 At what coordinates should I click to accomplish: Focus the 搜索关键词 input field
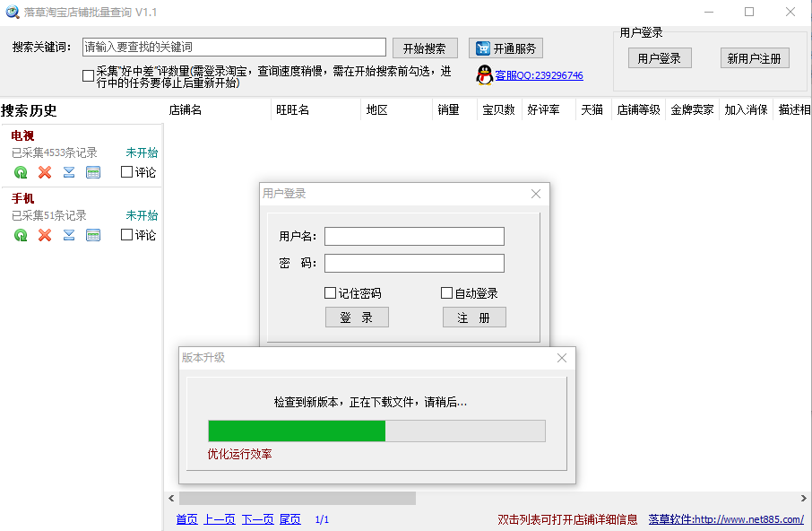point(234,48)
